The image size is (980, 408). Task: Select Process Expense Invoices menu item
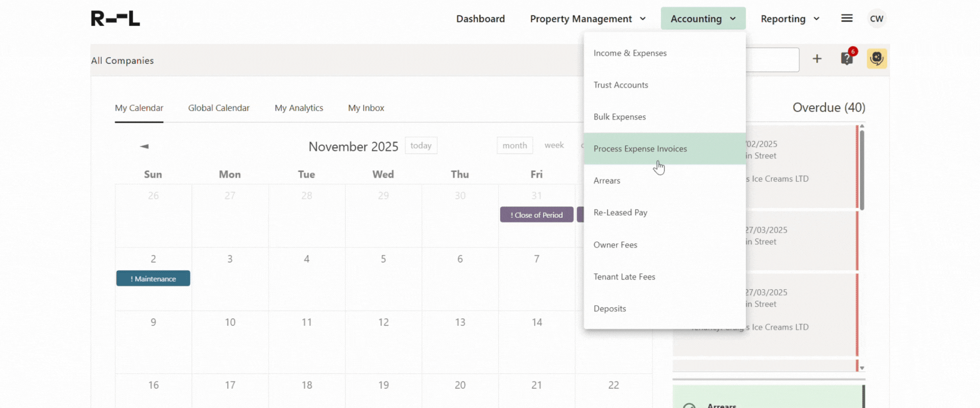[640, 149]
